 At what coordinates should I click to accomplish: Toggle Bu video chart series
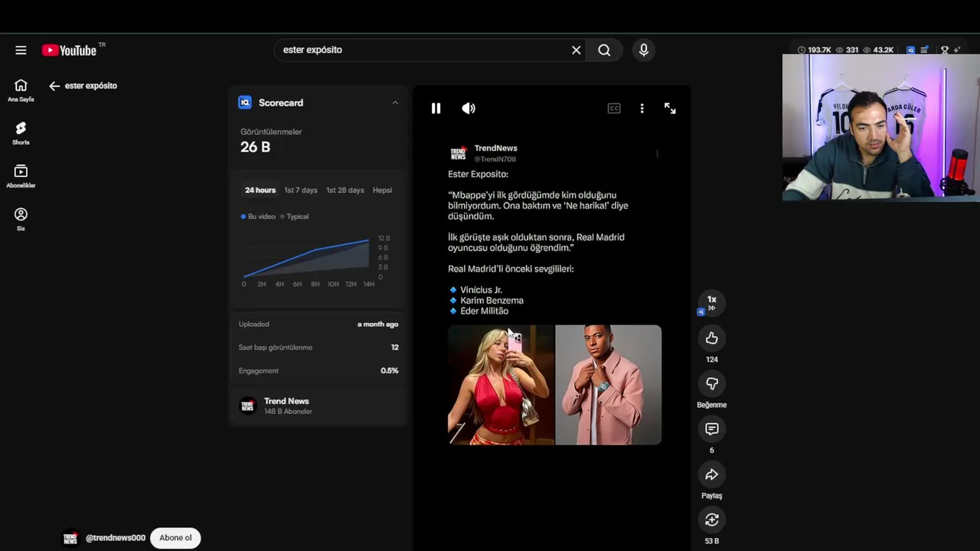tap(258, 217)
